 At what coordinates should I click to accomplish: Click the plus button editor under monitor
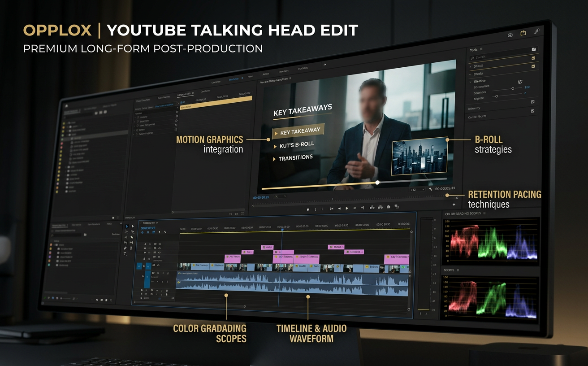point(454,205)
